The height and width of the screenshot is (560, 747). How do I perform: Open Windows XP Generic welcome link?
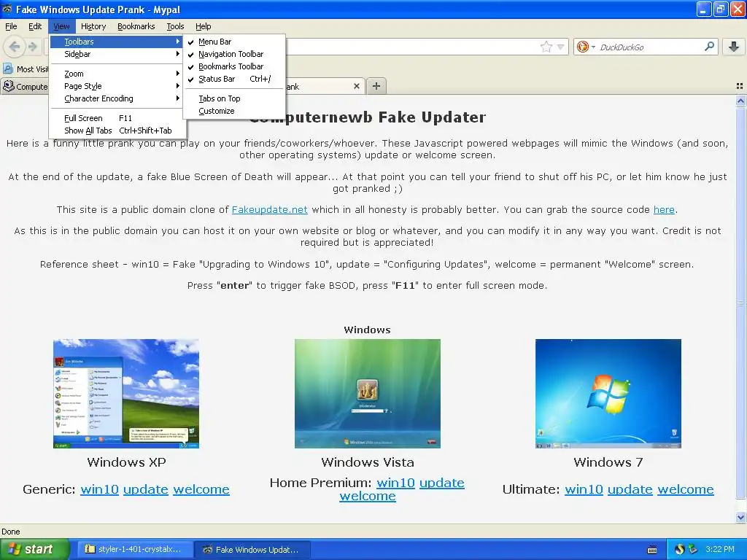click(x=201, y=489)
